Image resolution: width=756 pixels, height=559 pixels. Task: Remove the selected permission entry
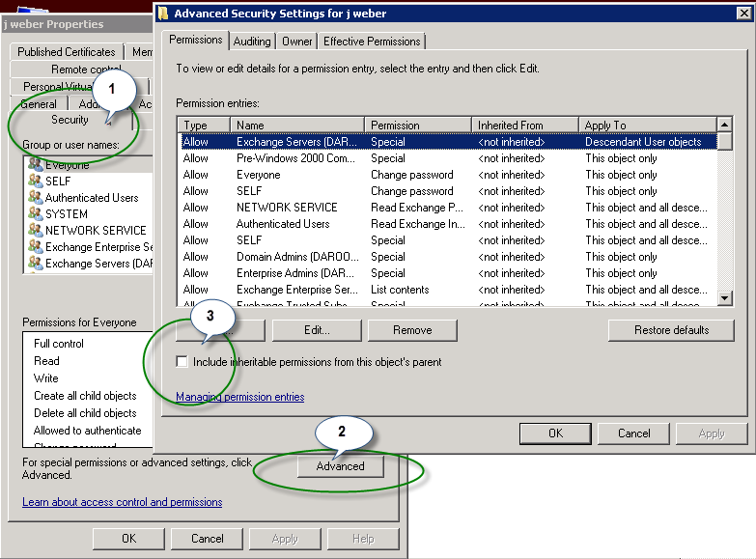412,330
